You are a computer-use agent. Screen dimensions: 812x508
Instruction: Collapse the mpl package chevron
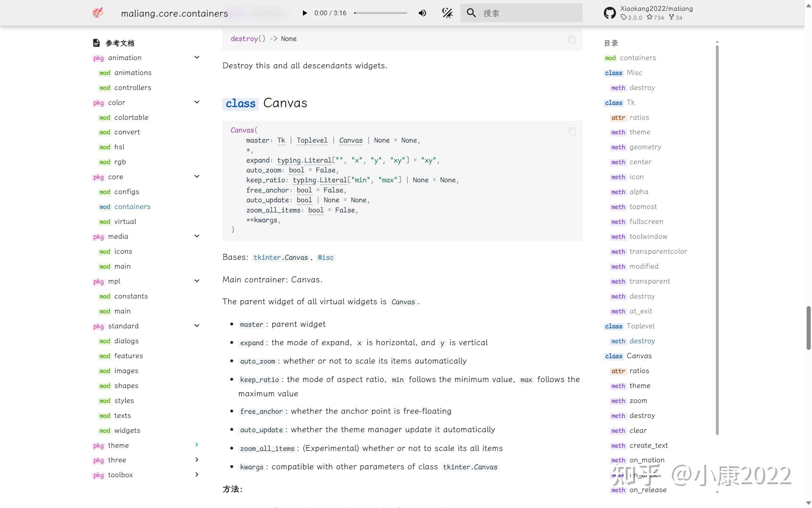(197, 281)
